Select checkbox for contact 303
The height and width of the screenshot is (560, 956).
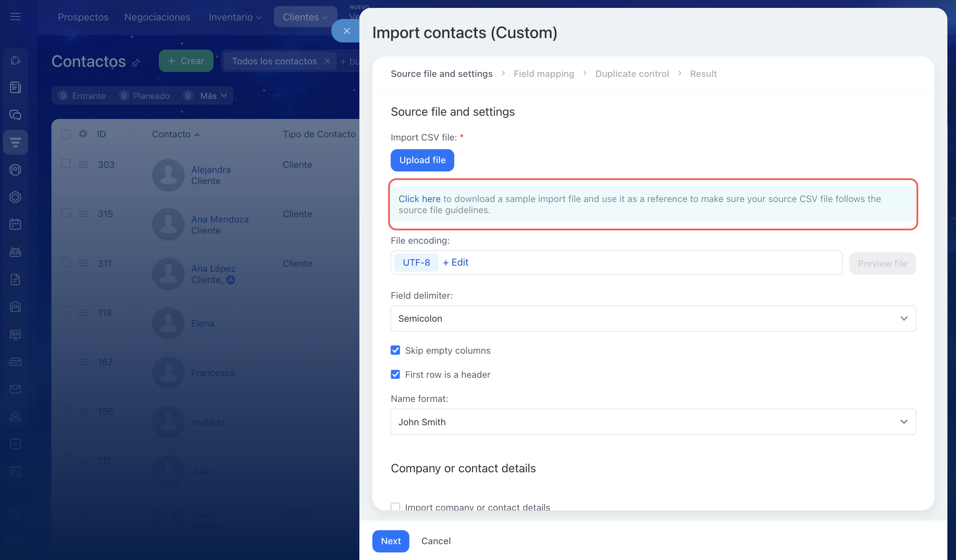66,164
